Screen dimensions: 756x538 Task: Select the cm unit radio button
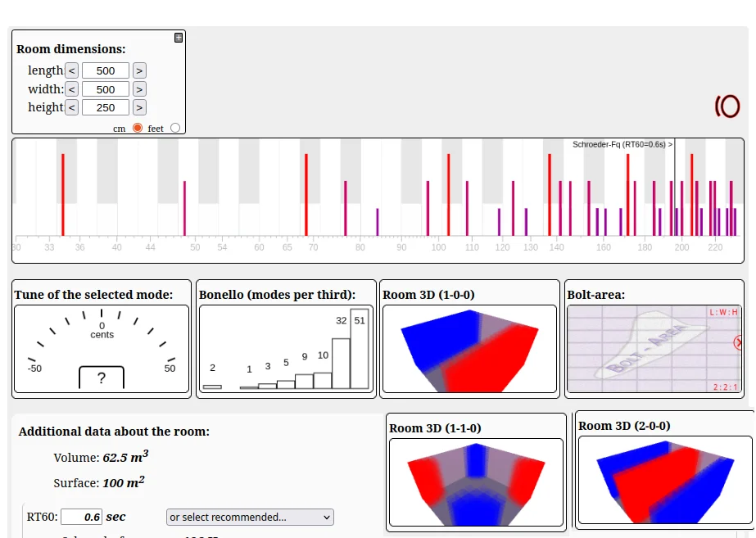(138, 129)
